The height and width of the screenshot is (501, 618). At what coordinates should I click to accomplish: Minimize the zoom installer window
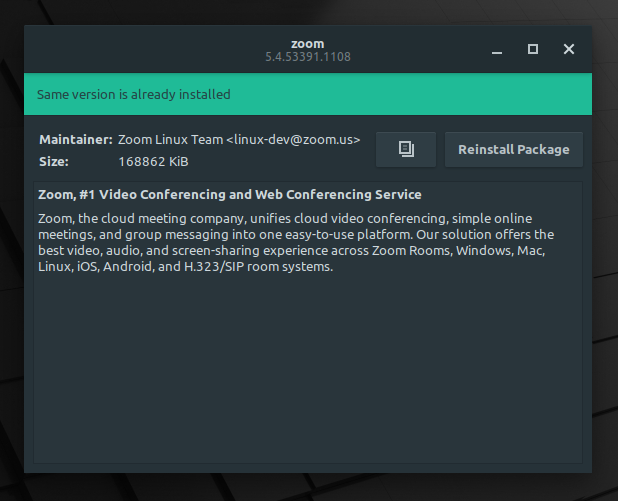point(497,49)
